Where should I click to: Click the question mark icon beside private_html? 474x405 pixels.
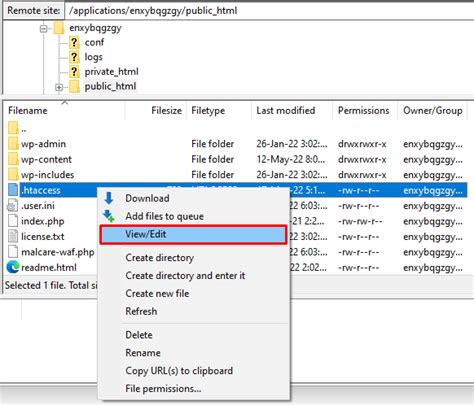tap(74, 72)
